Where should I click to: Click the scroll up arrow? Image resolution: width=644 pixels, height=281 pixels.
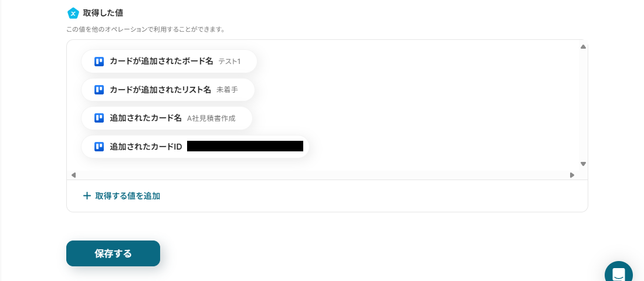pyautogui.click(x=583, y=47)
